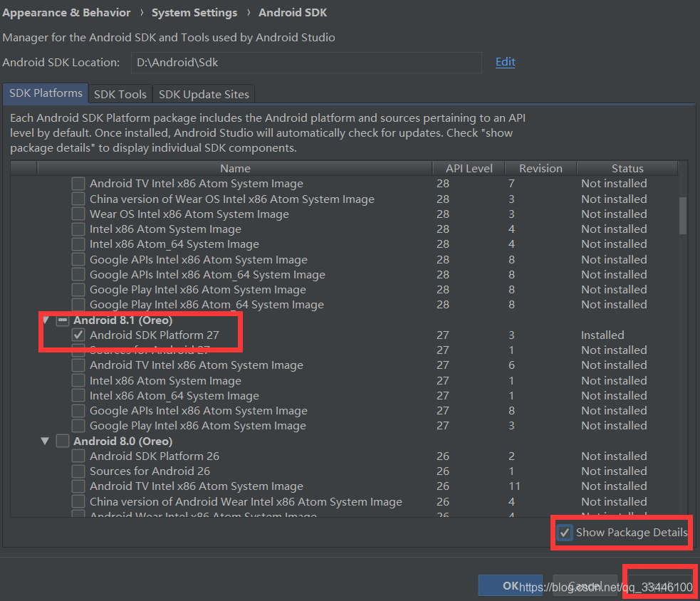The height and width of the screenshot is (601, 700).
Task: Check Intel x86 Atom System Image, API 27
Action: coord(78,380)
